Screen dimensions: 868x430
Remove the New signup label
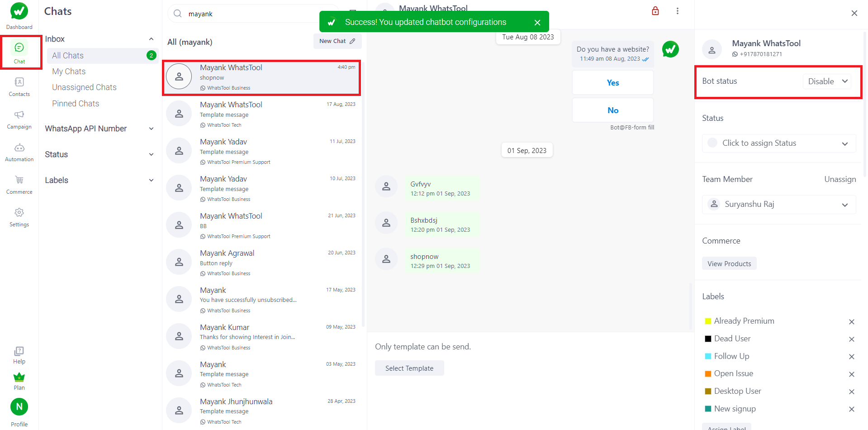coord(852,409)
